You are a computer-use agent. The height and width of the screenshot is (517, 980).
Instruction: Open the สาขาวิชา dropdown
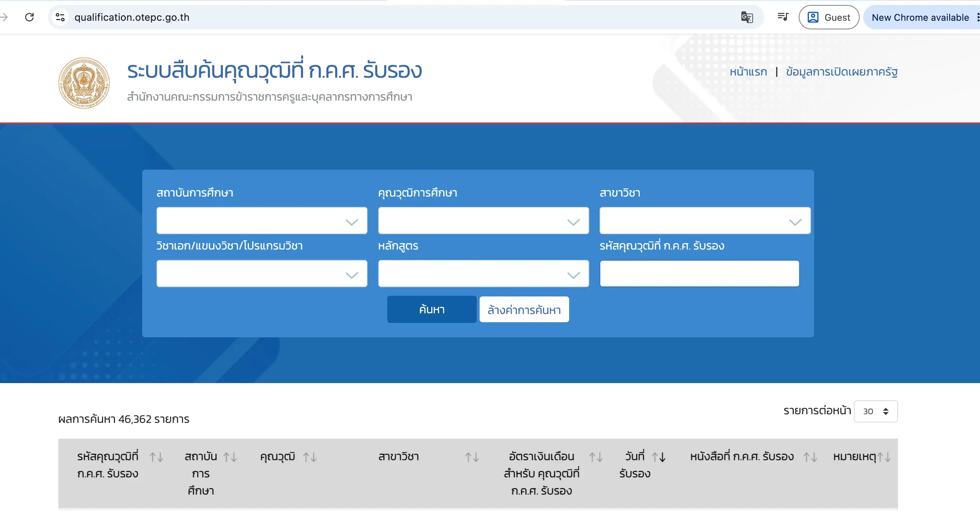click(705, 221)
